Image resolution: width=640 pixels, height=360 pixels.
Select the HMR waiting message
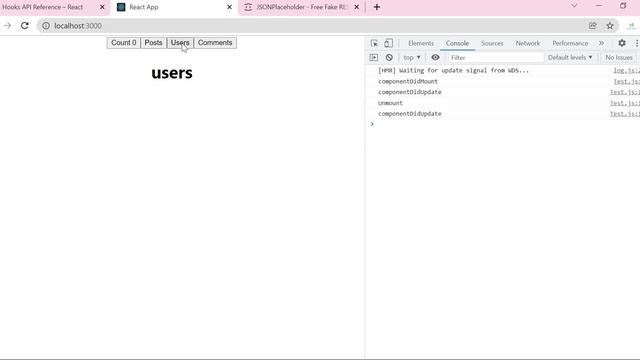tap(453, 71)
